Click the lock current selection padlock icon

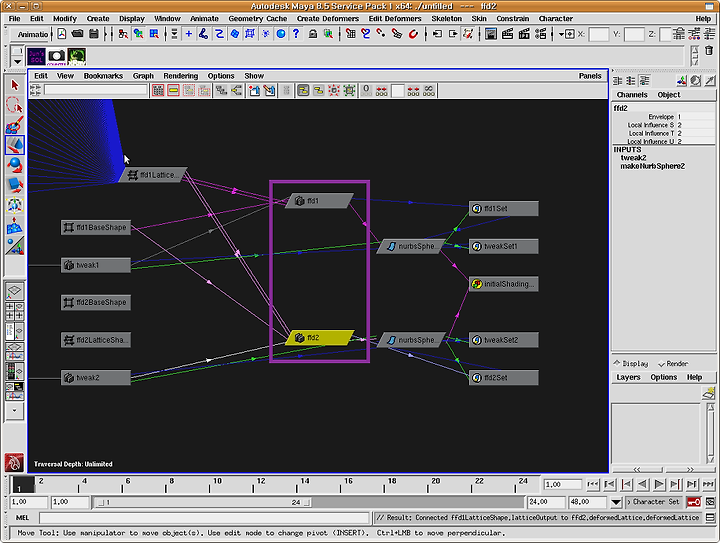pyautogui.click(x=313, y=34)
